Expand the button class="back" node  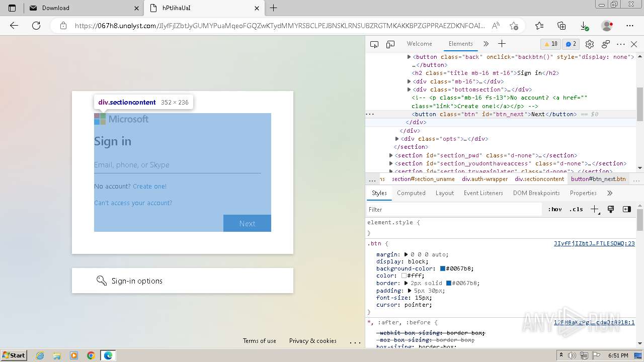tap(409, 57)
